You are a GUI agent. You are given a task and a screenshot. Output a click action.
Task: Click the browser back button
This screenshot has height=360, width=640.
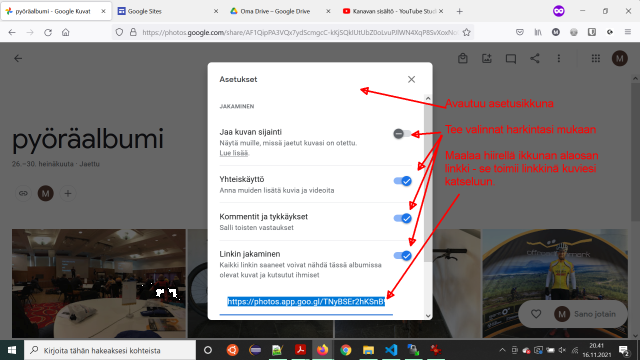coord(12,32)
